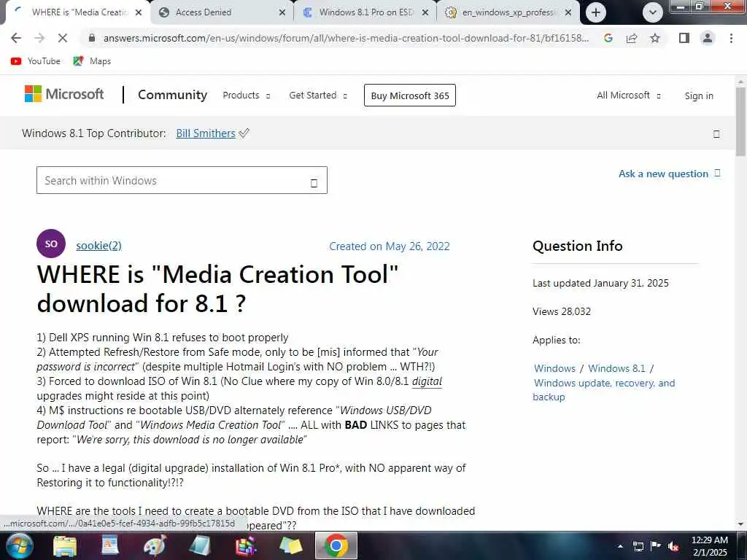Open a new browser tab
This screenshot has width=747, height=560.
click(595, 12)
